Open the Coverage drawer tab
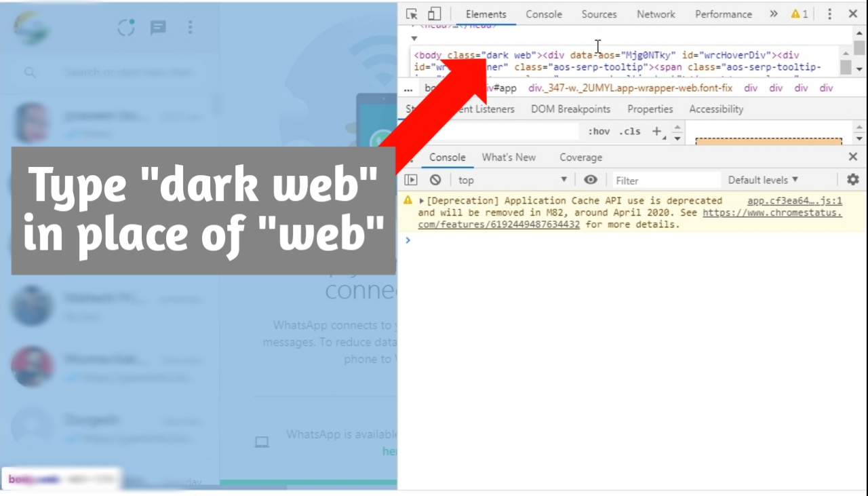 [580, 157]
